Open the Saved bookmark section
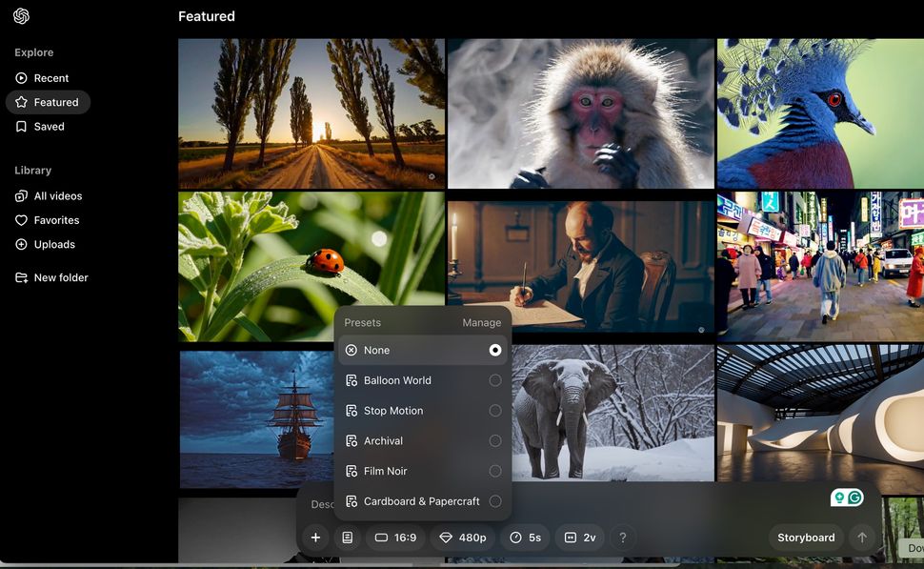Screen dimensions: 924x569 point(39,126)
